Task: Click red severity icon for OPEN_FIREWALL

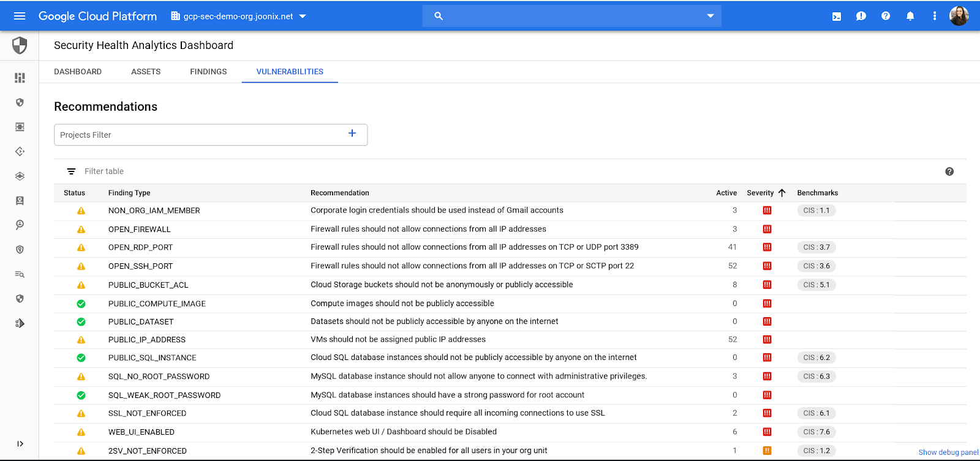Action: pyautogui.click(x=767, y=230)
